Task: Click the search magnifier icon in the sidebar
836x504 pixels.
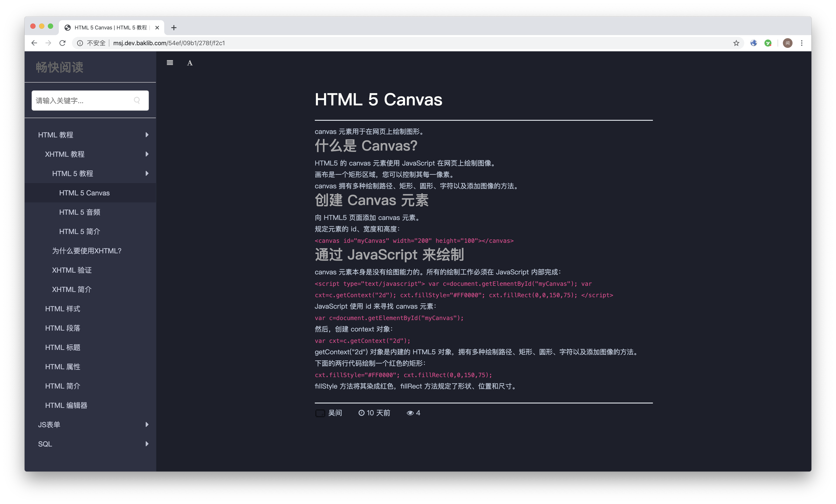Action: click(137, 100)
